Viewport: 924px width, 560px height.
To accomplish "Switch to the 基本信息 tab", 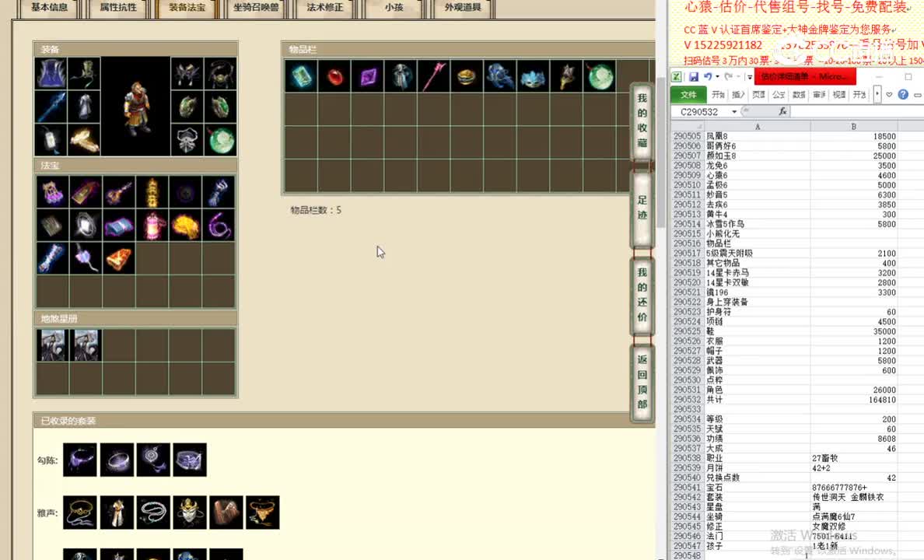I will 49,8.
